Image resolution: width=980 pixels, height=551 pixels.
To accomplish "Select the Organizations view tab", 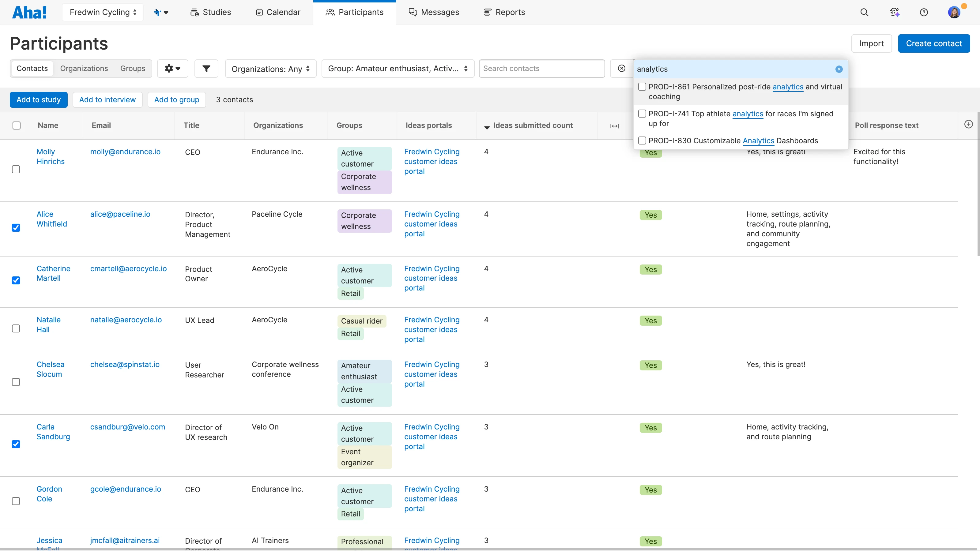I will (84, 69).
